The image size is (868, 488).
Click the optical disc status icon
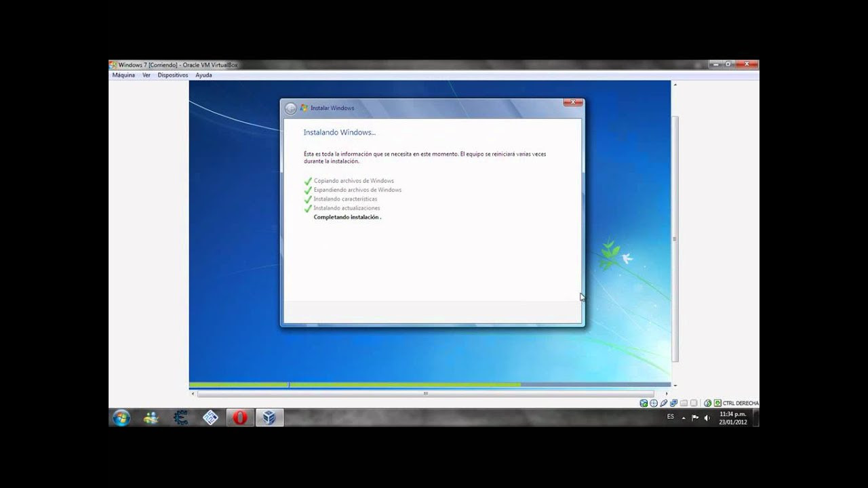pyautogui.click(x=654, y=403)
